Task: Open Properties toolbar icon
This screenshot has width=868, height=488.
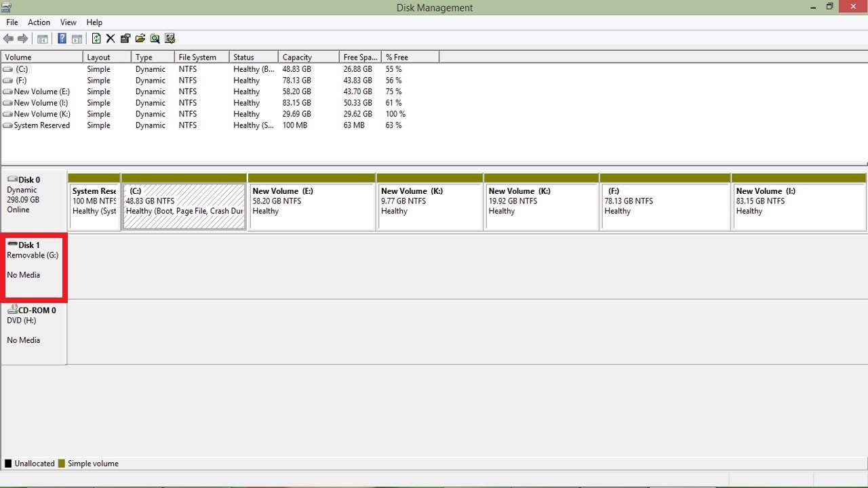Action: click(x=125, y=39)
